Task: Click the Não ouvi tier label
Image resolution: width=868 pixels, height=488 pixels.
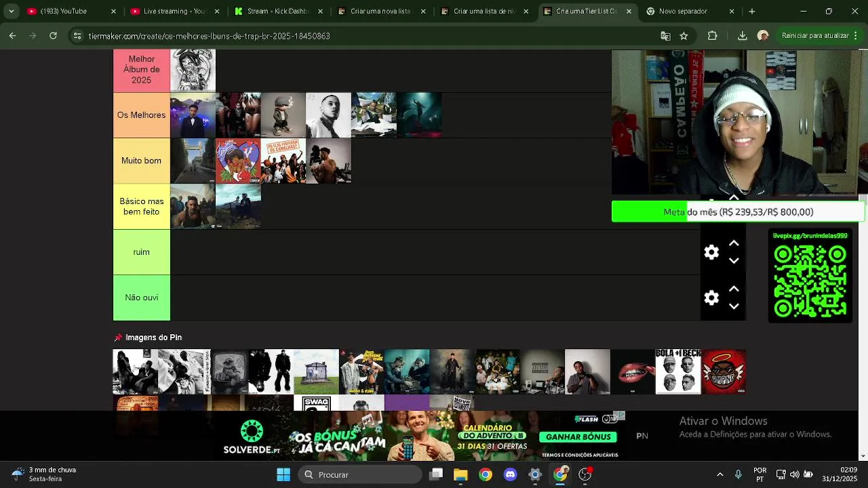Action: [141, 298]
